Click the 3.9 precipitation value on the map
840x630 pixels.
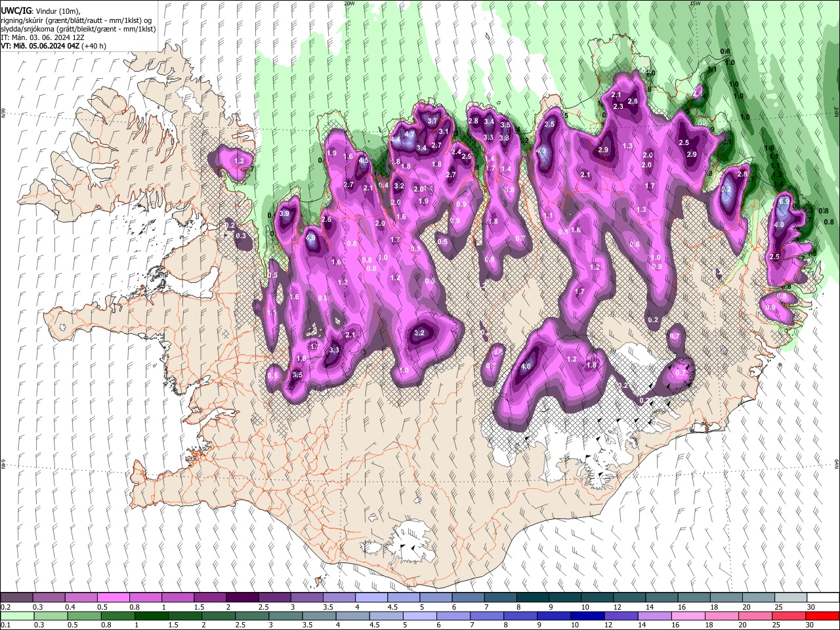coord(284,214)
